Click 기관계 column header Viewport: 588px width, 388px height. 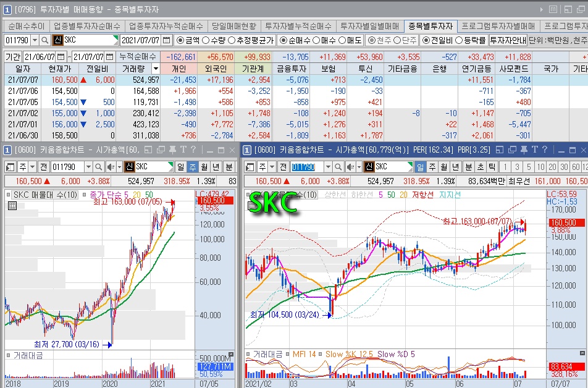(x=253, y=69)
